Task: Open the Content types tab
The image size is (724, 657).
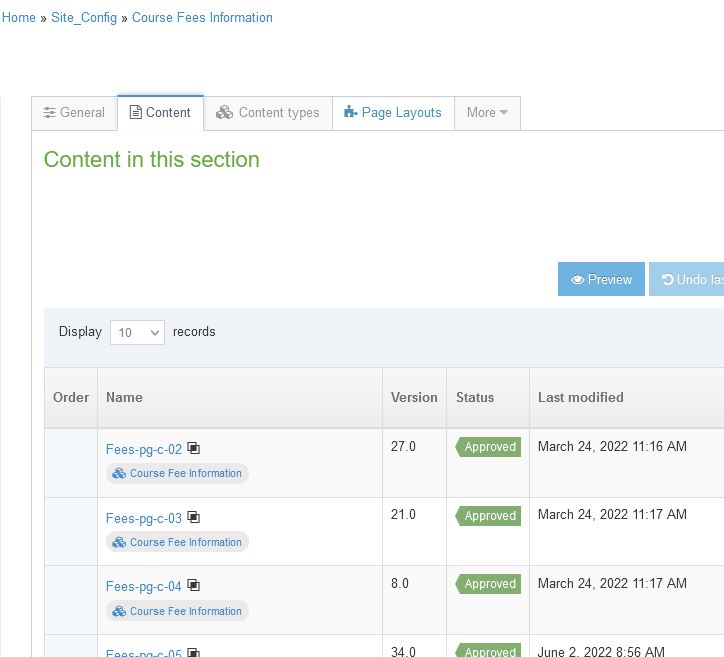Action: click(x=268, y=113)
